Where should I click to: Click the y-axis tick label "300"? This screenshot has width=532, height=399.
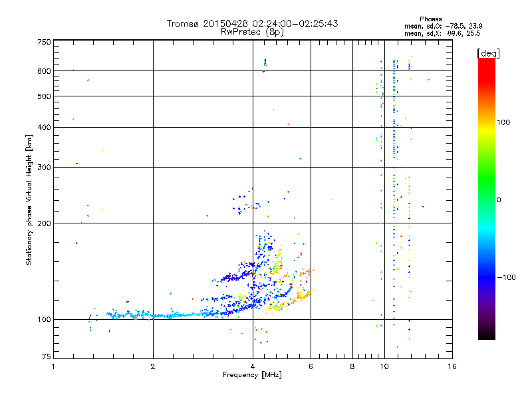44,167
